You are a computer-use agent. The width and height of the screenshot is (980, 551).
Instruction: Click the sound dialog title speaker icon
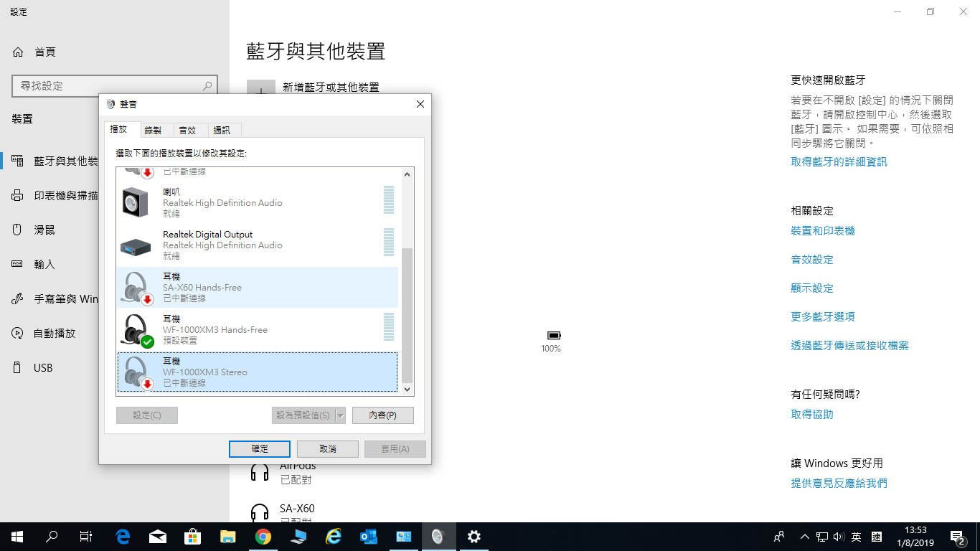tap(110, 104)
